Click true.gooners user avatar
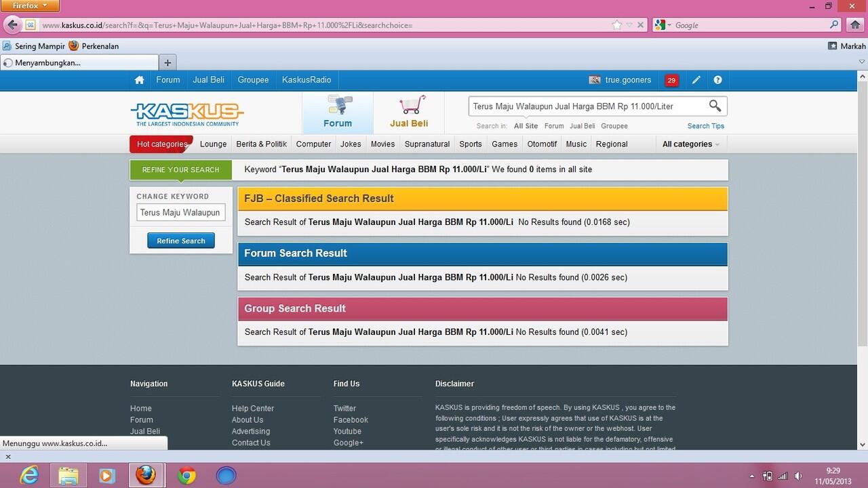Screen dimensions: 868x488 tap(595, 80)
